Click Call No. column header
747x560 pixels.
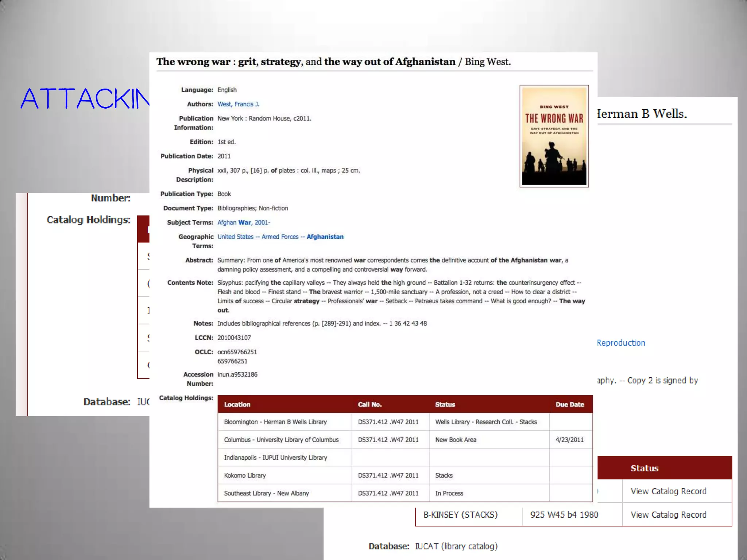point(369,404)
